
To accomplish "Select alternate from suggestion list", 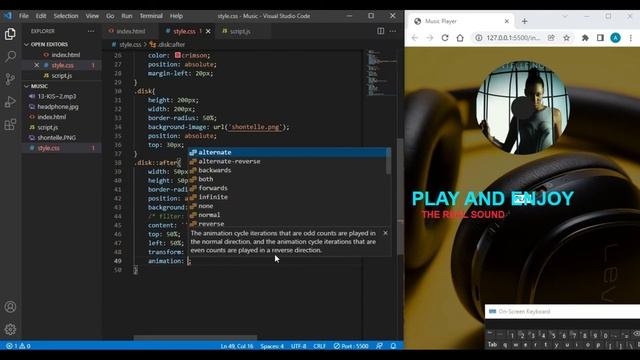I will point(288,152).
